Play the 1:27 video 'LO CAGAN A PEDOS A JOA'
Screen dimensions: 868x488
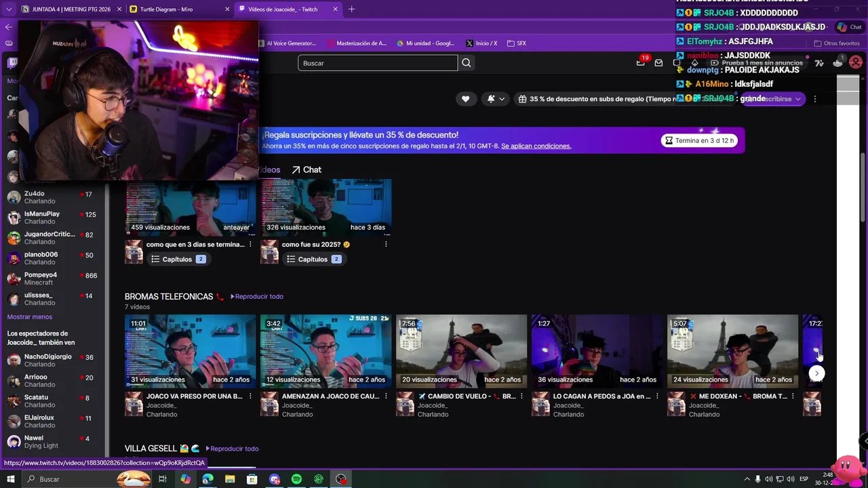click(597, 351)
